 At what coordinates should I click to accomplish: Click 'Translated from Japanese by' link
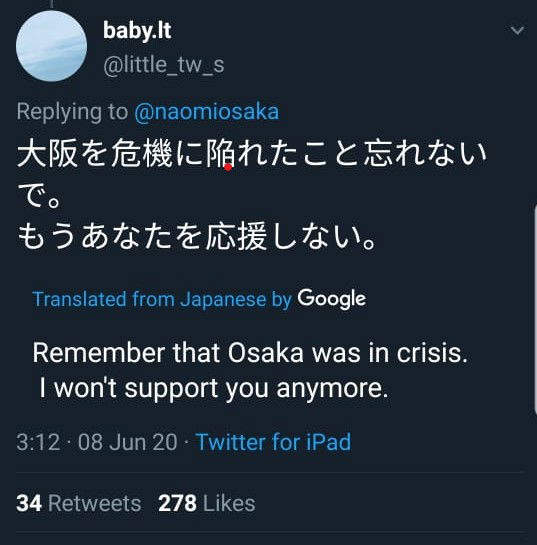[162, 299]
